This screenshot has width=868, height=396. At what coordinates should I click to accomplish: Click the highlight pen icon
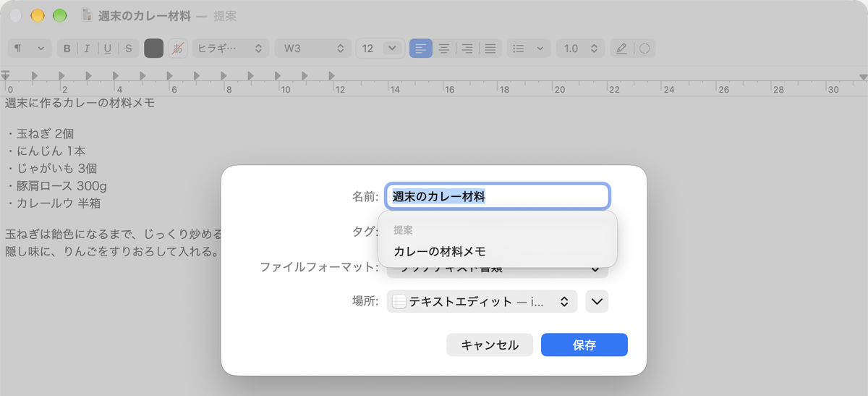coord(621,49)
